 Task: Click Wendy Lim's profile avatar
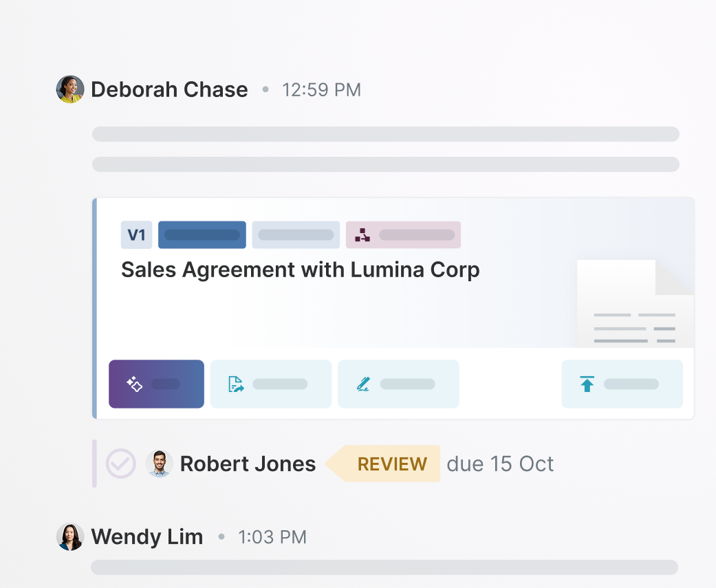(70, 537)
